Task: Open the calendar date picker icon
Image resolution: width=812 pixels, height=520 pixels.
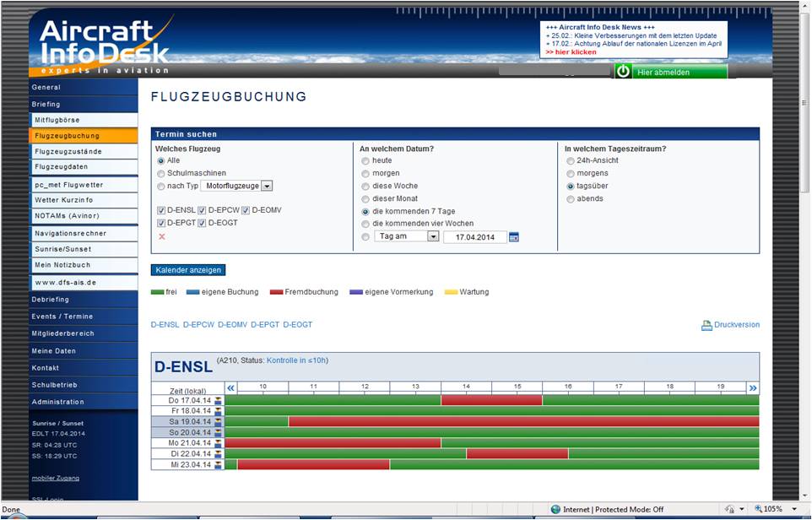Action: [514, 237]
